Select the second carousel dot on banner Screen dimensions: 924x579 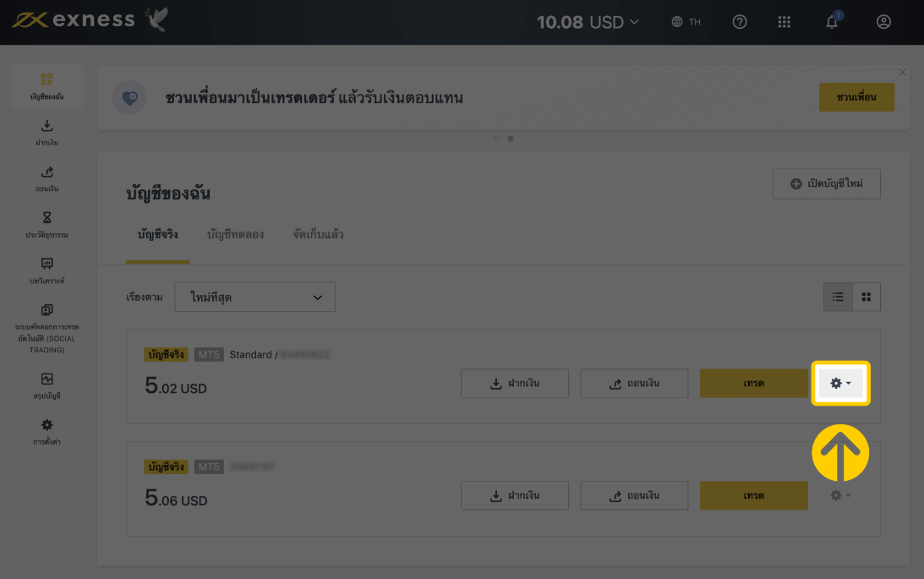tap(511, 139)
